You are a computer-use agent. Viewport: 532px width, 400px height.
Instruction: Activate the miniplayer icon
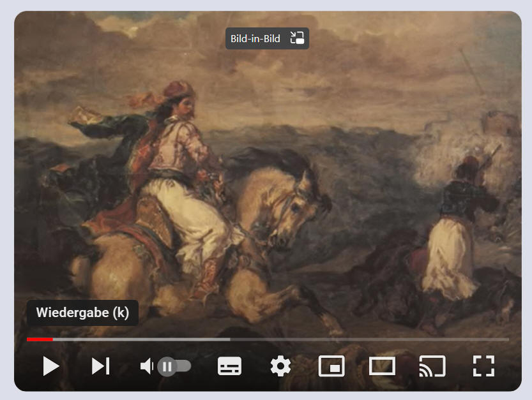pyautogui.click(x=331, y=366)
